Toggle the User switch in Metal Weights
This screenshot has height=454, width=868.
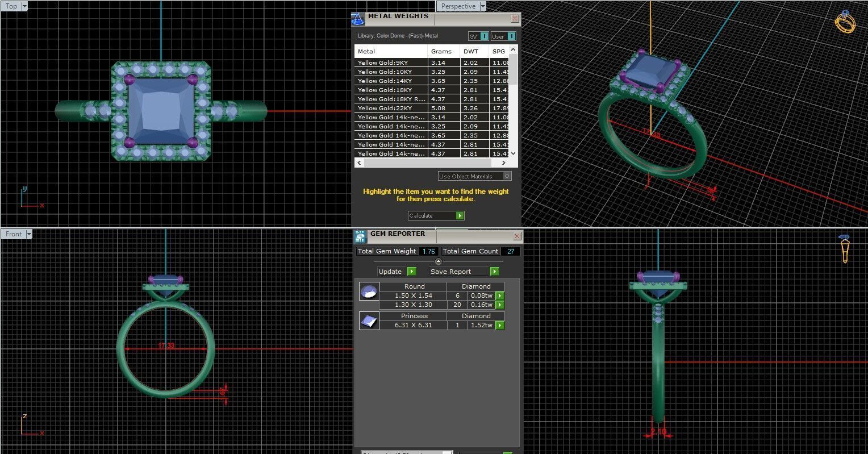pos(511,36)
